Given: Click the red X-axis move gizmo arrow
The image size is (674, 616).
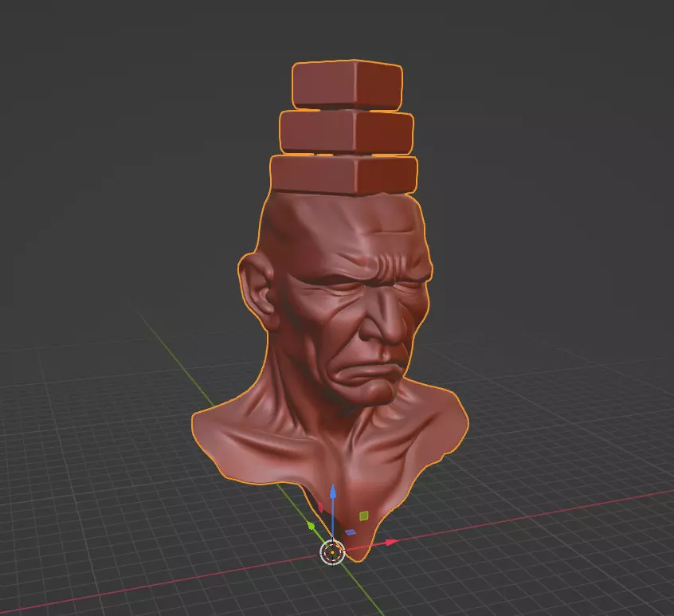Looking at the screenshot, I should (x=391, y=542).
